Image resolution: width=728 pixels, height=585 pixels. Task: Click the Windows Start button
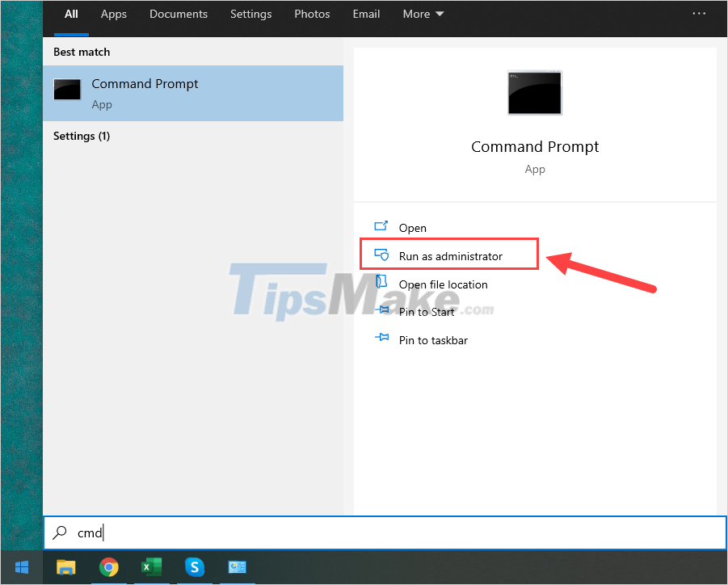pos(21,568)
